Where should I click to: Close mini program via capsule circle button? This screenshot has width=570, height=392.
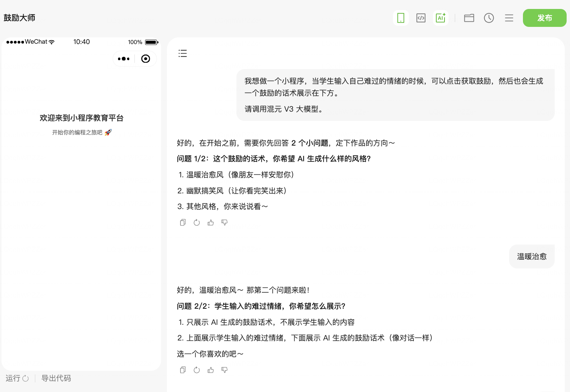[146, 59]
